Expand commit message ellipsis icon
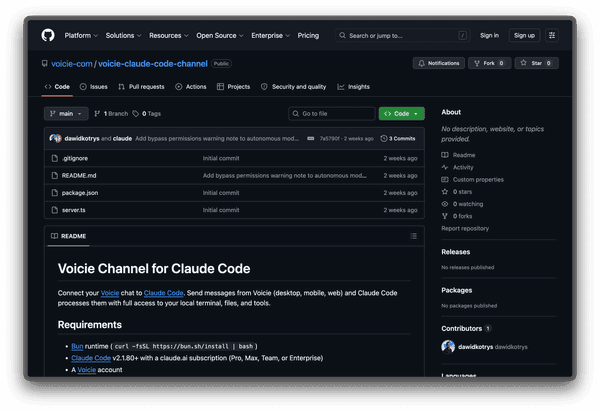This screenshot has height=412, width=600. click(x=311, y=138)
